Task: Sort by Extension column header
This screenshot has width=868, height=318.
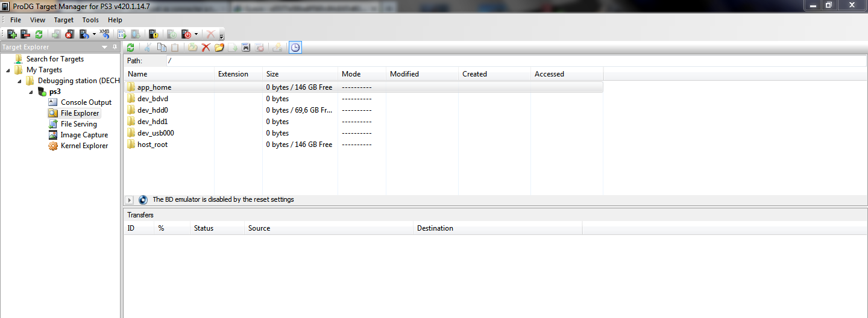Action: tap(239, 74)
